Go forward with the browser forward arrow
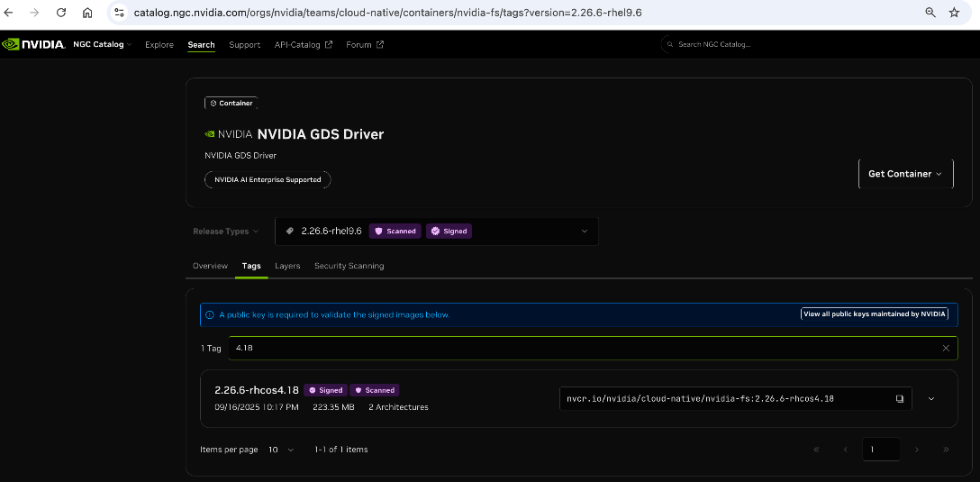980x482 pixels. pyautogui.click(x=35, y=13)
